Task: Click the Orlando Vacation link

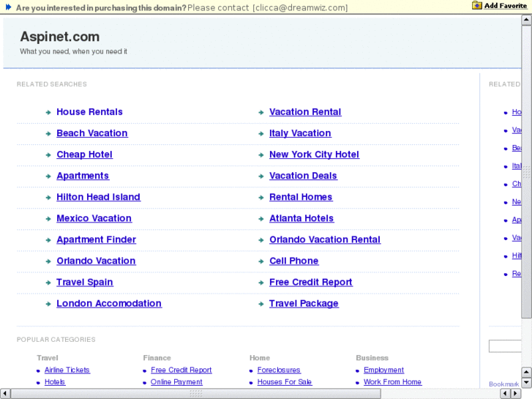Action: 96,261
